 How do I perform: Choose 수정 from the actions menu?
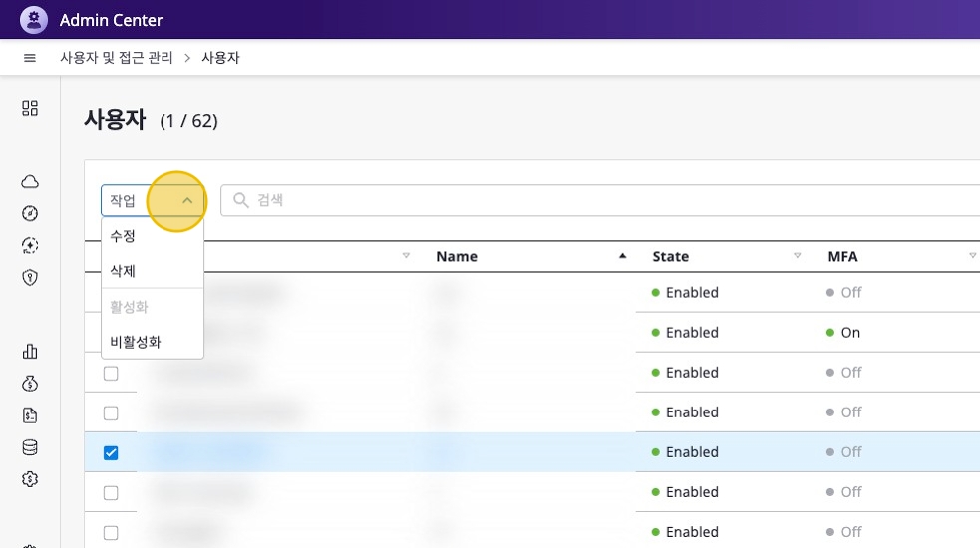click(123, 237)
